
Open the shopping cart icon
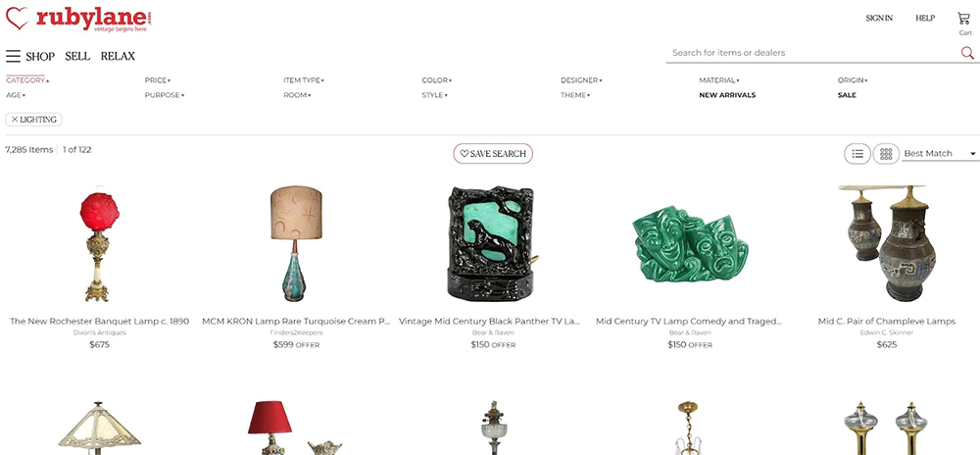pos(963,19)
